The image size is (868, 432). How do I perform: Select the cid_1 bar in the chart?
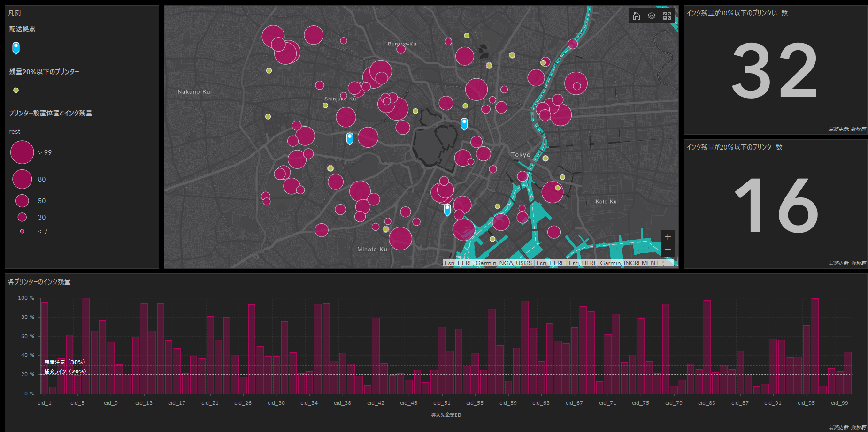45,348
